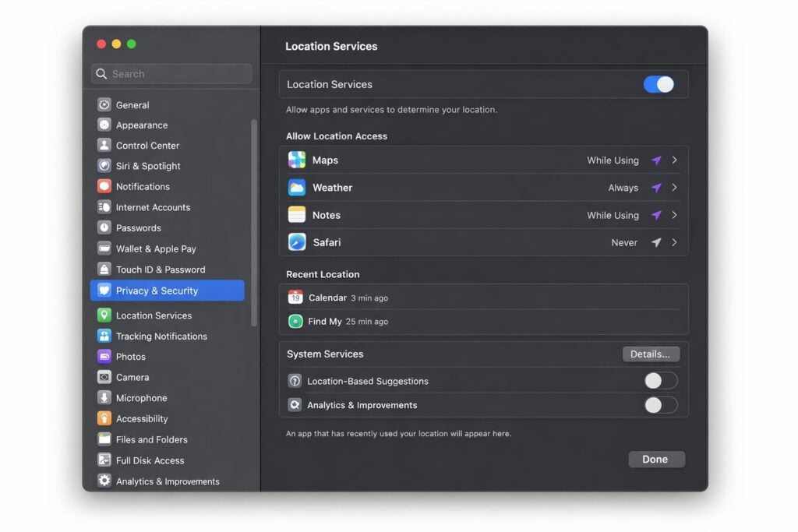
Task: Click the Calendar icon under Recent Location
Action: tap(295, 297)
